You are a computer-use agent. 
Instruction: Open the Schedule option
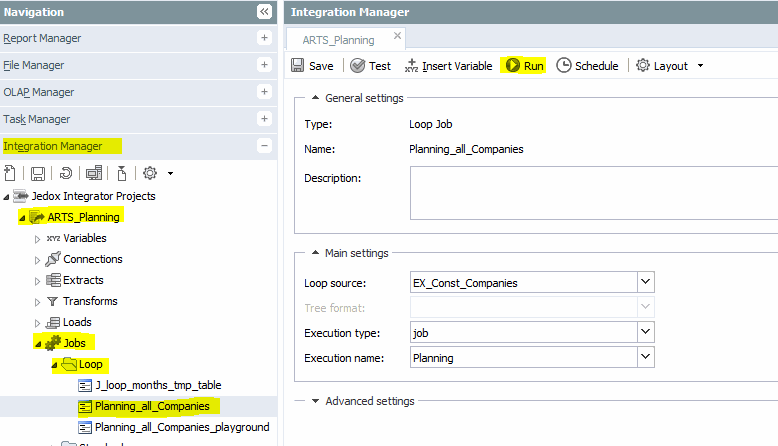[x=587, y=65]
